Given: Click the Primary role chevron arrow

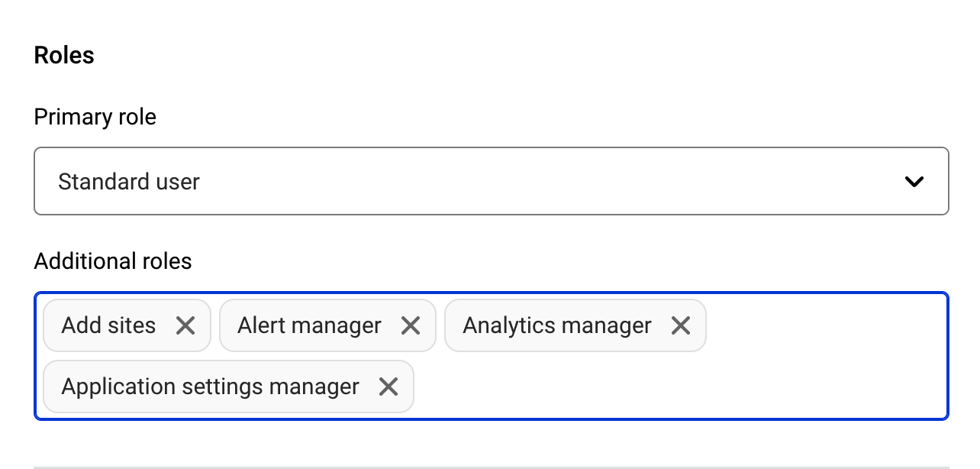Looking at the screenshot, I should pos(914,182).
